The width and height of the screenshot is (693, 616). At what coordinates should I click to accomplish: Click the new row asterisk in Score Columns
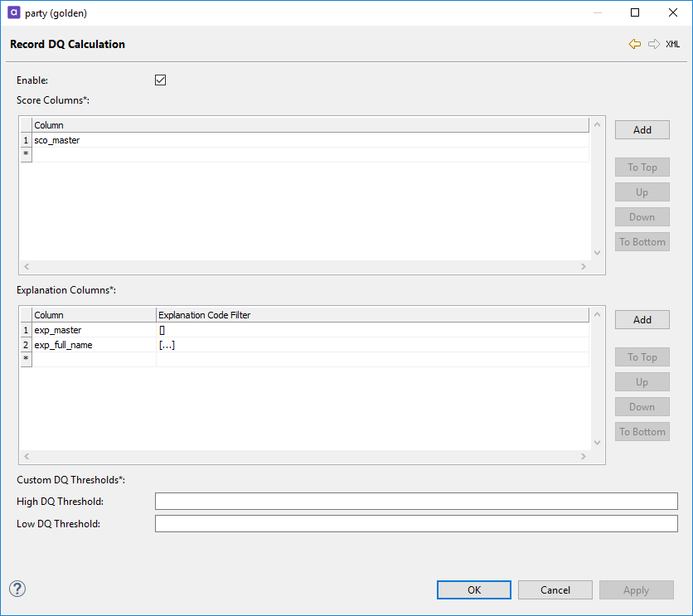click(x=26, y=155)
